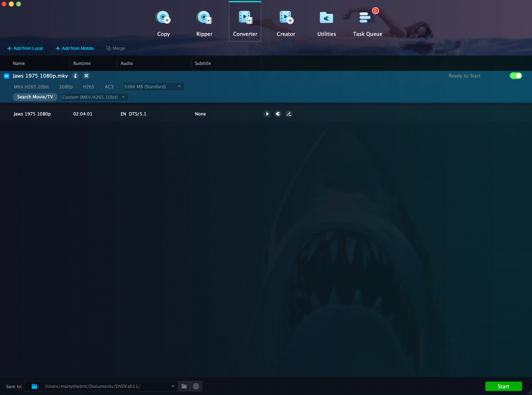Toggle the Ready to Start switch off
This screenshot has width=532, height=395.
coord(515,76)
